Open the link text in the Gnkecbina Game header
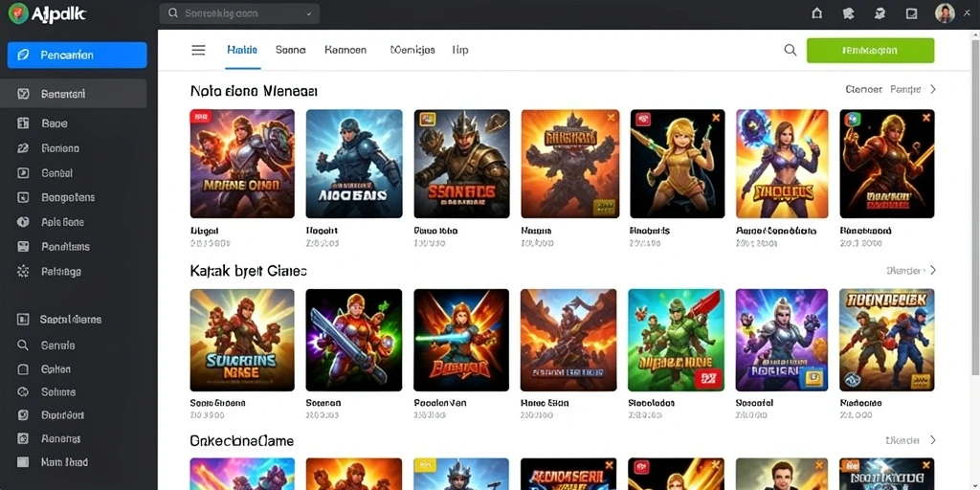 click(x=903, y=440)
